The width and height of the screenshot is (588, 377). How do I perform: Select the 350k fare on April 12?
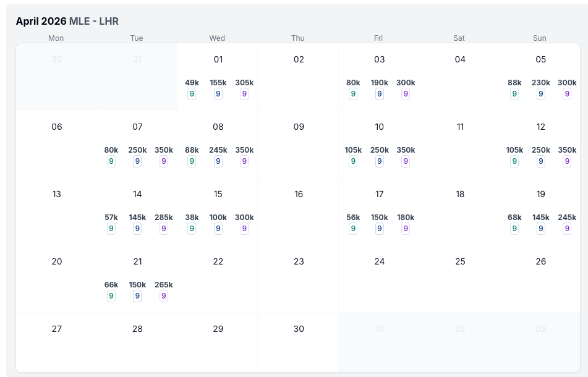click(567, 150)
